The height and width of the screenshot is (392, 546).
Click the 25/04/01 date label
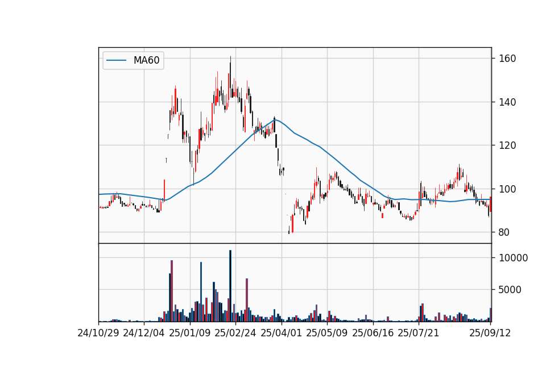tap(282, 333)
